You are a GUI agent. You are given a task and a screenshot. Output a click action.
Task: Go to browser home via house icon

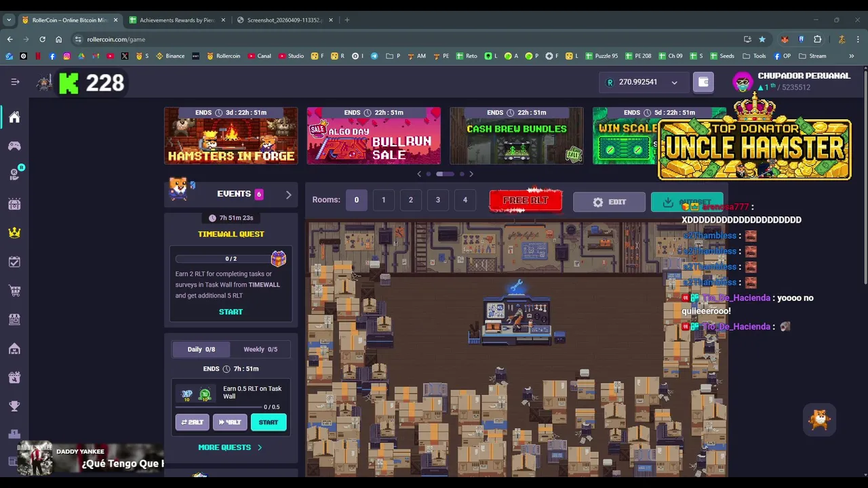(58, 39)
